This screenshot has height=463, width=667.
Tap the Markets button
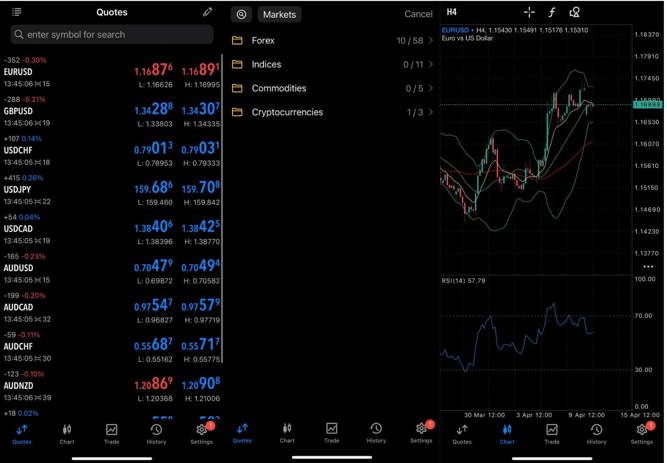pyautogui.click(x=279, y=14)
